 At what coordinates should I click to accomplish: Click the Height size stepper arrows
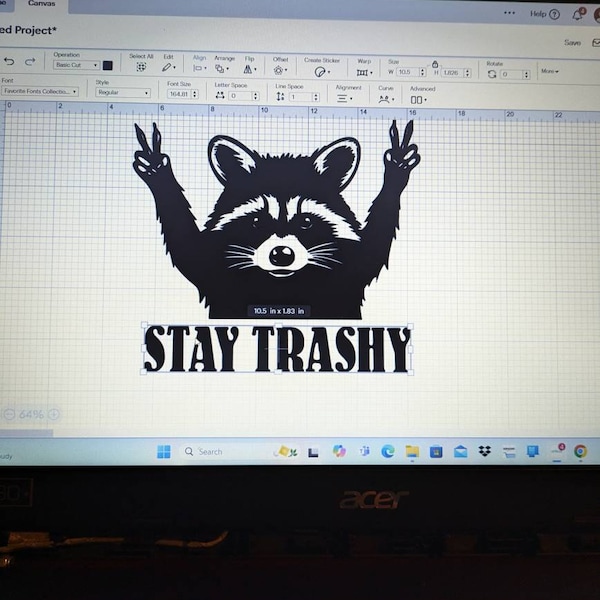[x=467, y=73]
